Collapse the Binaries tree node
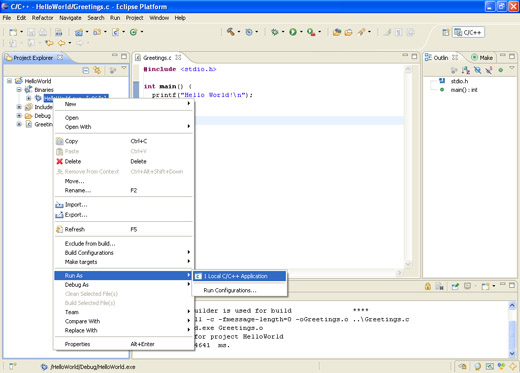 coord(19,90)
